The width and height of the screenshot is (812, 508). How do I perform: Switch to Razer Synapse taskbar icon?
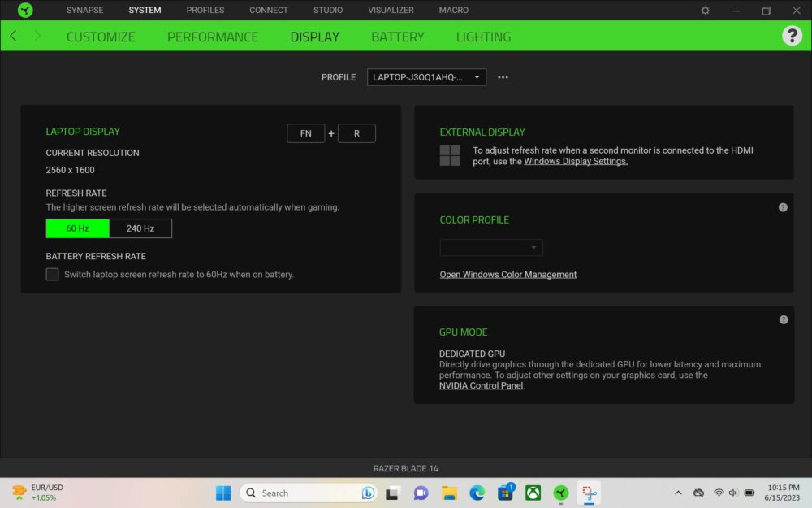(561, 493)
